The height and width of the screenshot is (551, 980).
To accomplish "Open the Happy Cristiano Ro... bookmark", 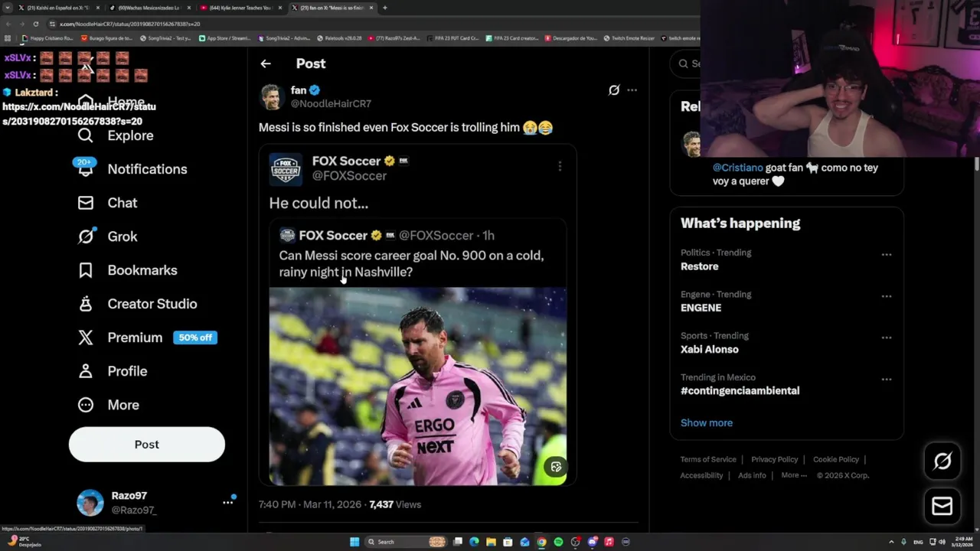I will click(x=47, y=37).
